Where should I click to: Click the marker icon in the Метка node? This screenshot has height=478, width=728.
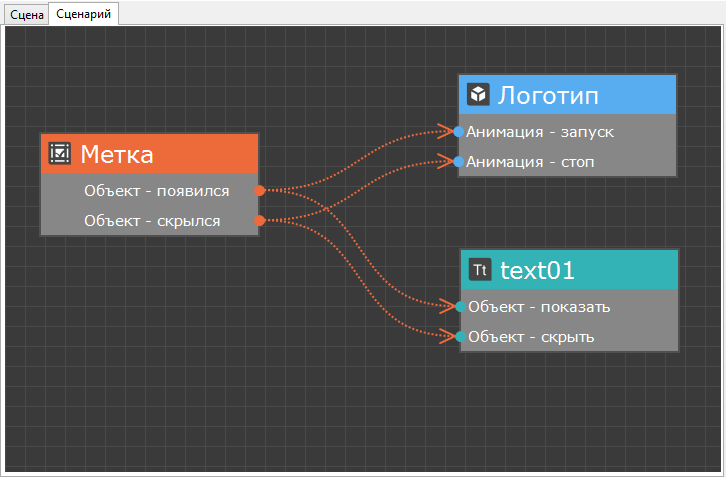pyautogui.click(x=60, y=153)
